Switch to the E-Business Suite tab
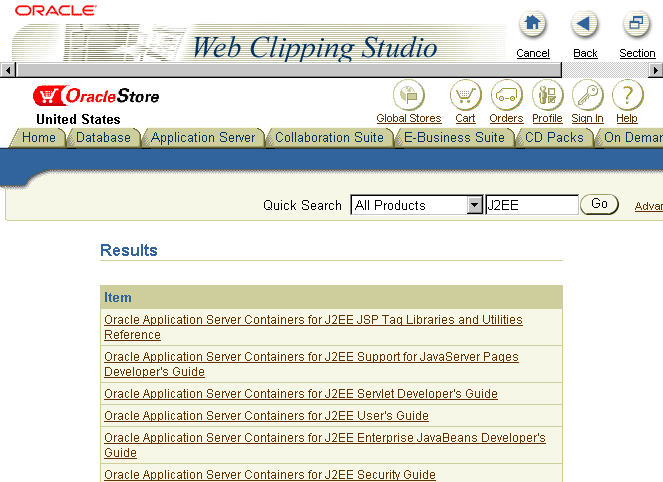The image size is (663, 482). pos(454,138)
